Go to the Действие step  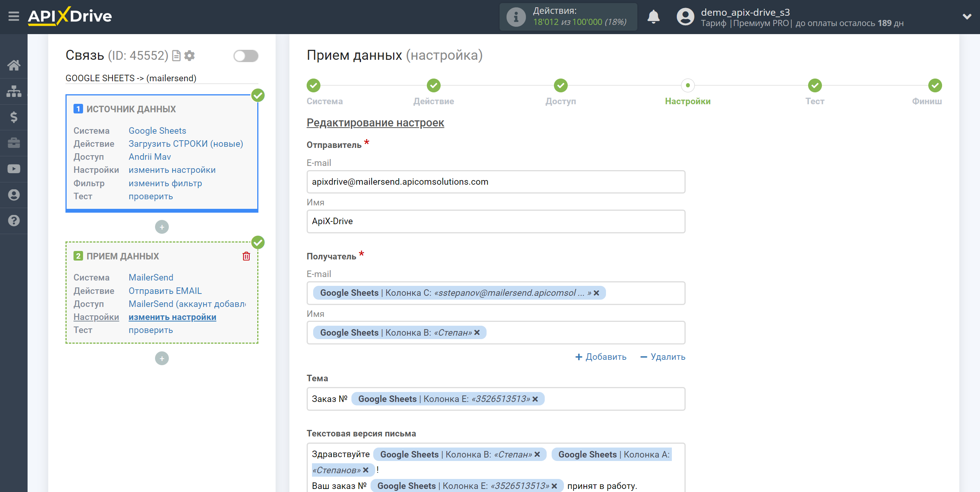pyautogui.click(x=434, y=85)
